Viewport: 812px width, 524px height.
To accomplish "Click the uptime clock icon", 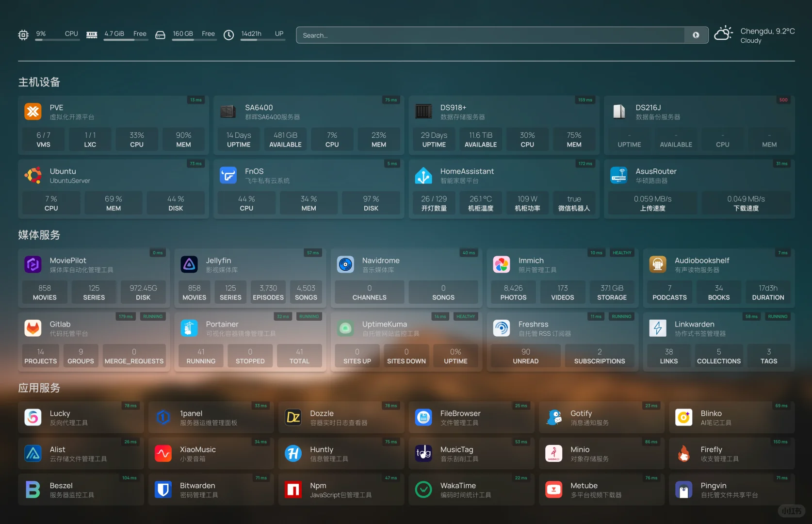I will [x=228, y=35].
